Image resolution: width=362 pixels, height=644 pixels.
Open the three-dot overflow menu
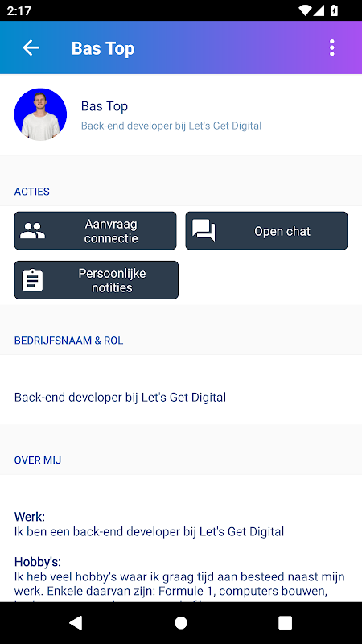click(331, 48)
